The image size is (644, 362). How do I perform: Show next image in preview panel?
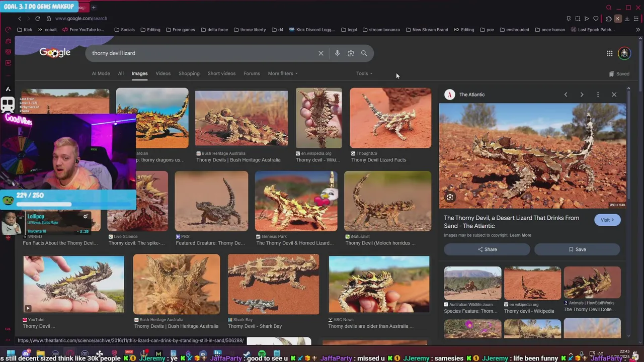tap(582, 95)
